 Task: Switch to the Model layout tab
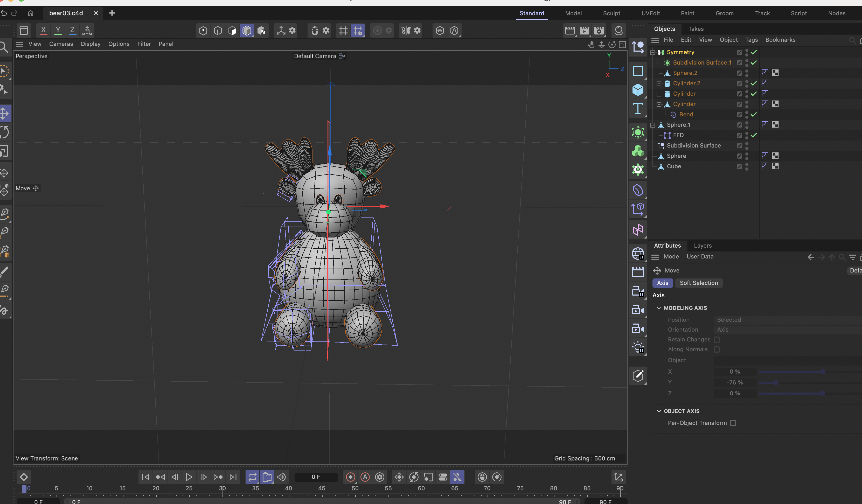tap(573, 13)
